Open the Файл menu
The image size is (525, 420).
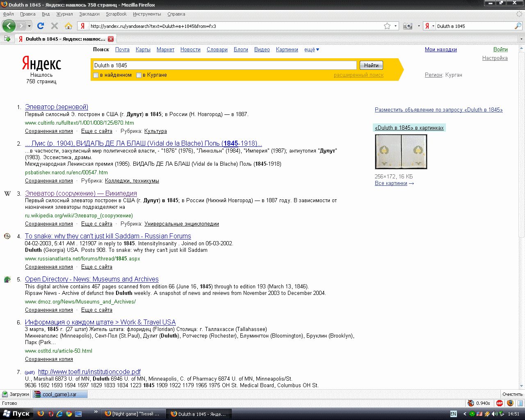[x=8, y=14]
